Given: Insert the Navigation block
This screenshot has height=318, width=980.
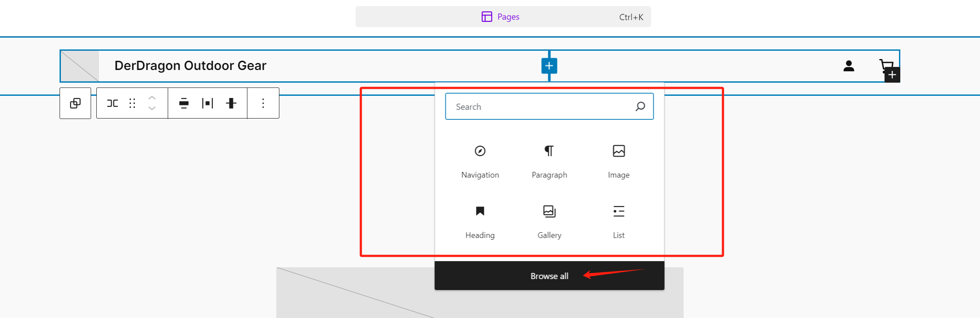Looking at the screenshot, I should click(480, 162).
